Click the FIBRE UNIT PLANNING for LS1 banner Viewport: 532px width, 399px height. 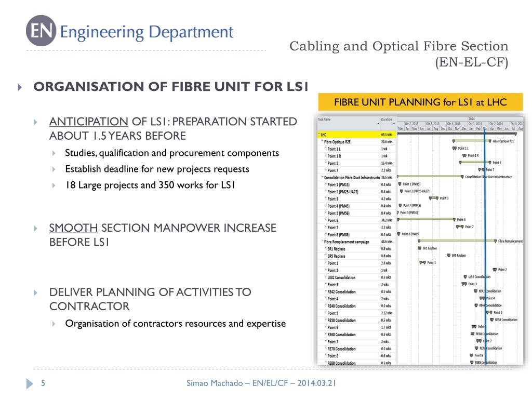point(420,102)
